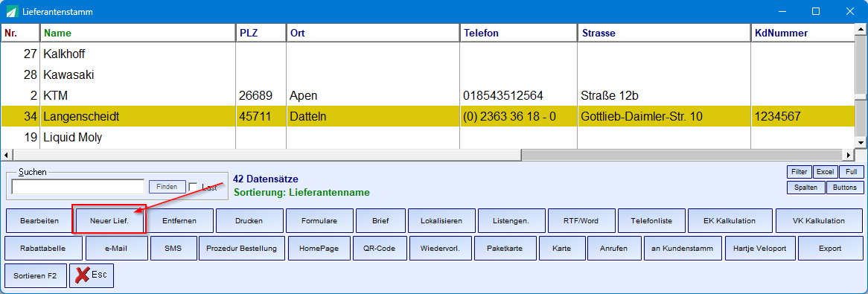The height and width of the screenshot is (294, 868).
Task: Click the Entfernen button
Action: 179,220
